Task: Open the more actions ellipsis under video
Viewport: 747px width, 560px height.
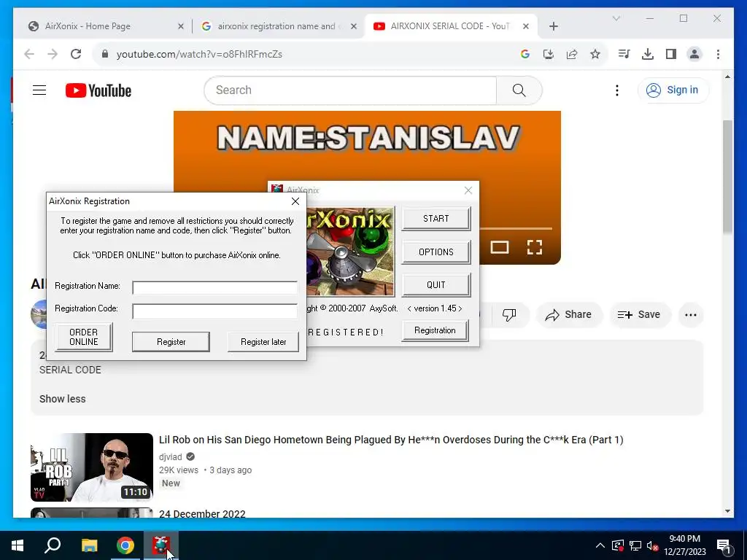Action: (x=691, y=315)
